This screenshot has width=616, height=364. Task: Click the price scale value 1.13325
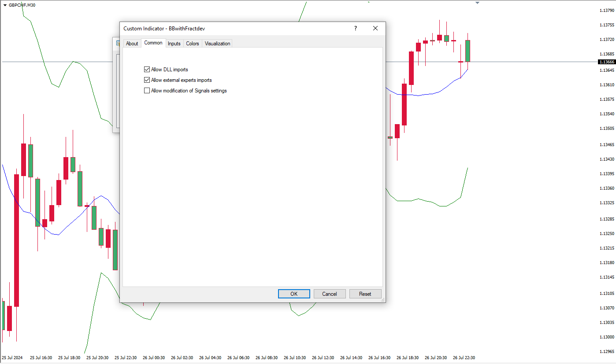coord(607,203)
